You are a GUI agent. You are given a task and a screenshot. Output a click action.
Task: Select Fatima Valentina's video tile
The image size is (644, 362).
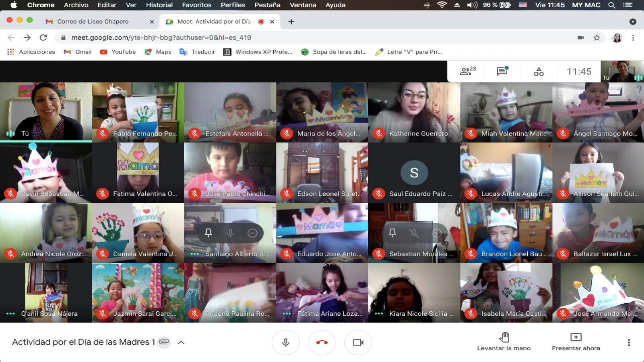tap(138, 173)
